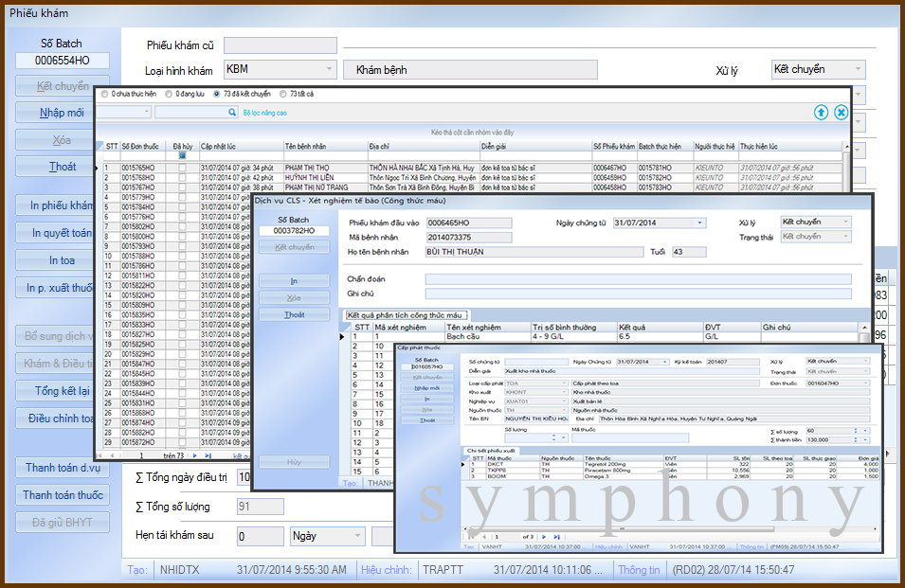This screenshot has height=588, width=905.
Task: Click the search magnifier icon in the filter box
Action: click(232, 113)
